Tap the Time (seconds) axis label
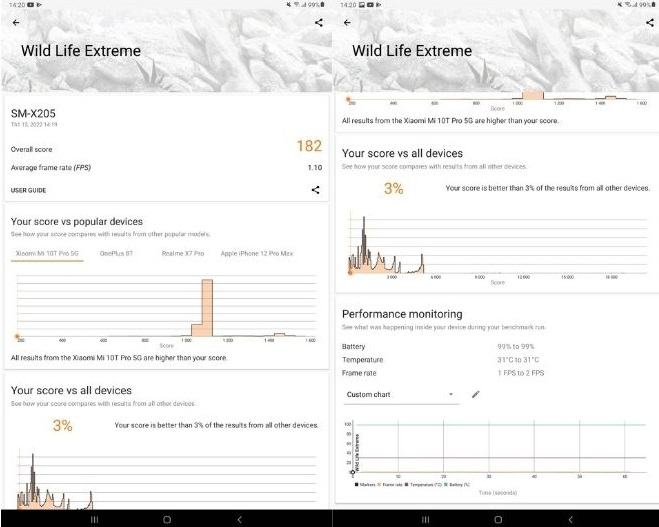Viewport: 659px width, 527px height. click(498, 493)
